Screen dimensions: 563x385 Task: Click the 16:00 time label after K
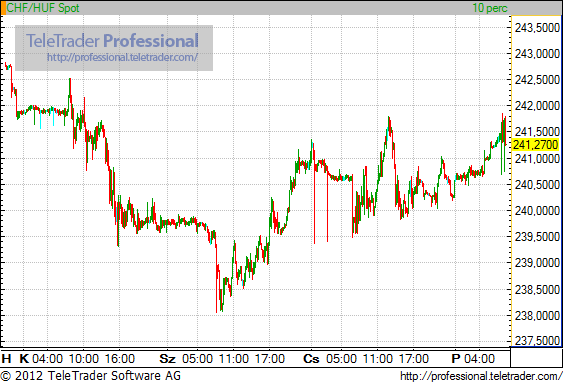[x=120, y=358]
